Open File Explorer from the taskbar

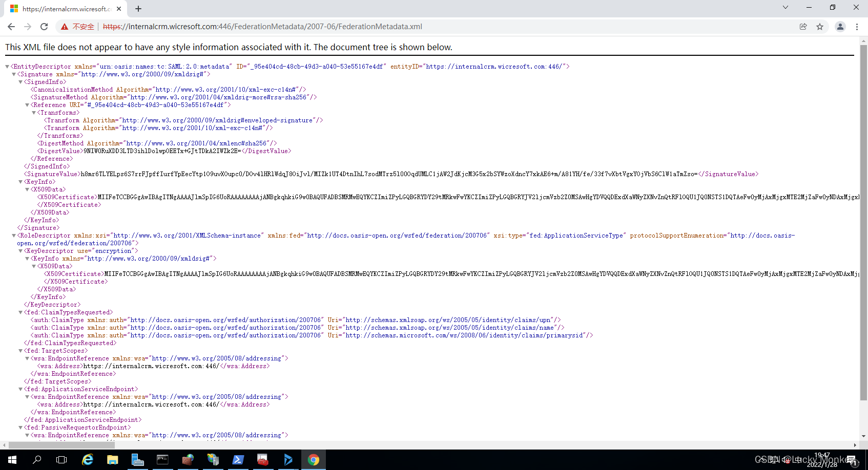pyautogui.click(x=112, y=460)
